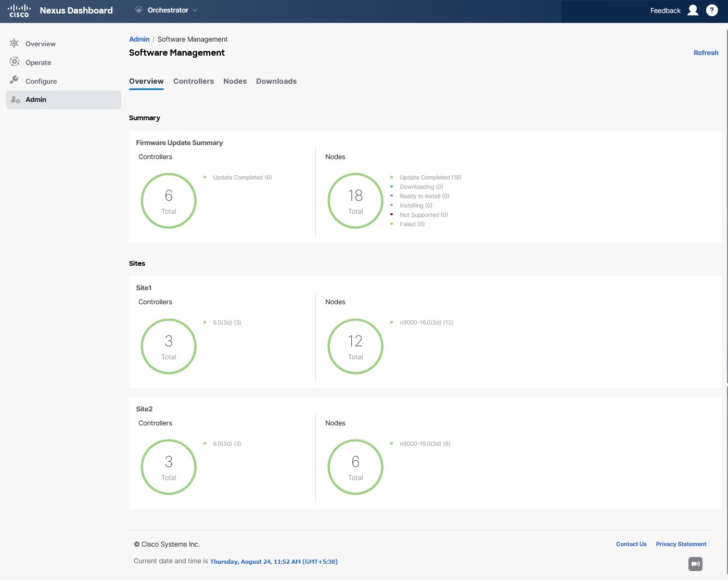Image resolution: width=728 pixels, height=583 pixels.
Task: Open the Contact Us link
Action: click(x=631, y=544)
